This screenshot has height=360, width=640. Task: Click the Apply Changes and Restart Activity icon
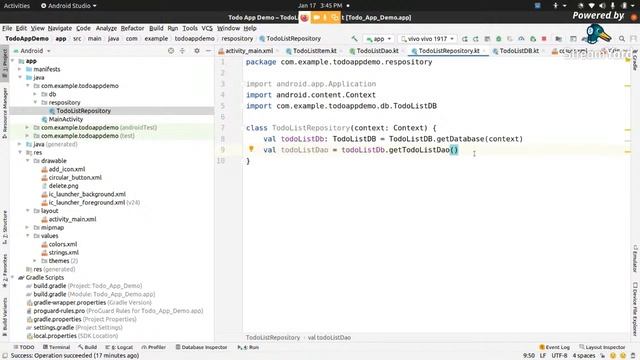pos(464,39)
